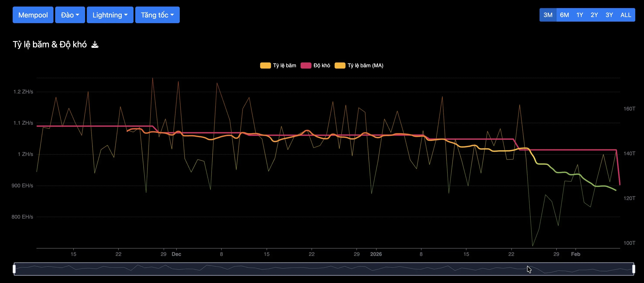Switch to the 6M time range
This screenshot has height=283, width=644.
coord(564,15)
